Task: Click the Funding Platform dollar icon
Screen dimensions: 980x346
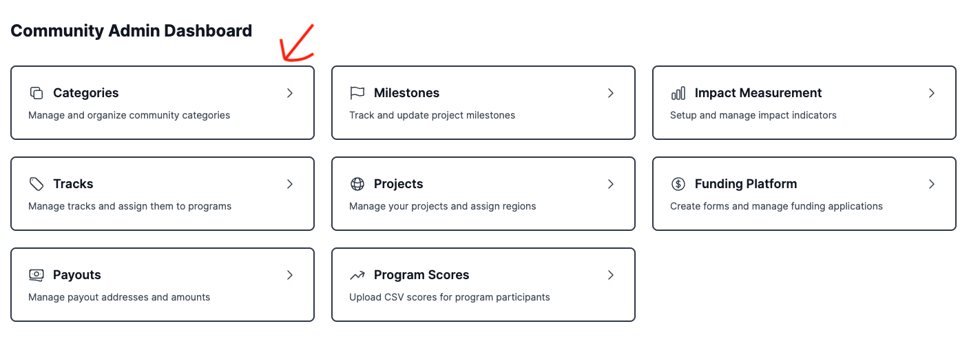Action: point(678,184)
